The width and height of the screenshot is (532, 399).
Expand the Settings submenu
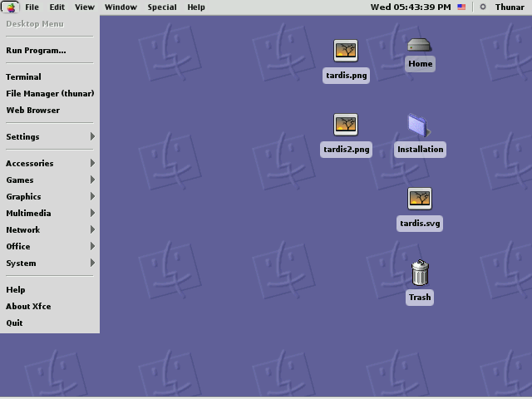tap(50, 136)
